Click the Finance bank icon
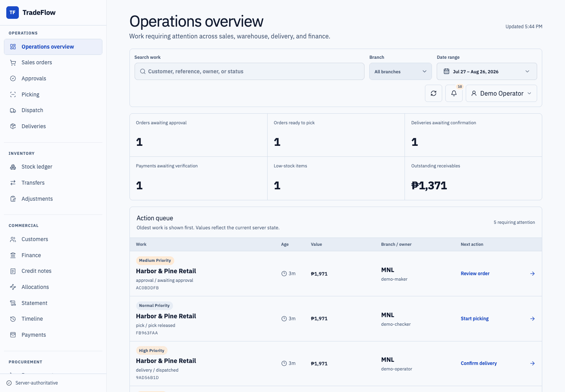The image size is (565, 392). coord(13,255)
